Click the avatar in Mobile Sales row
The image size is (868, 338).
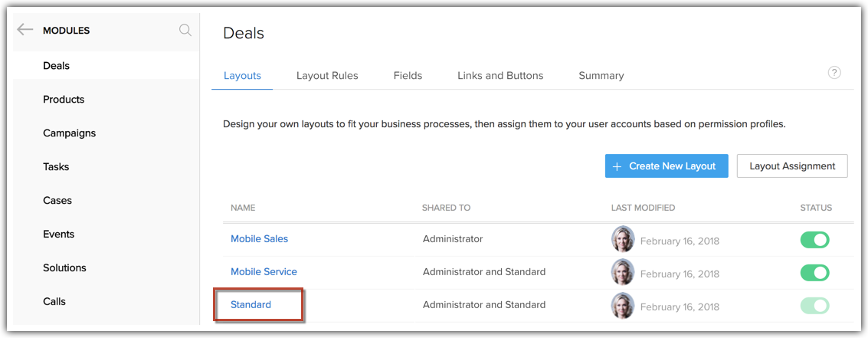[623, 239]
